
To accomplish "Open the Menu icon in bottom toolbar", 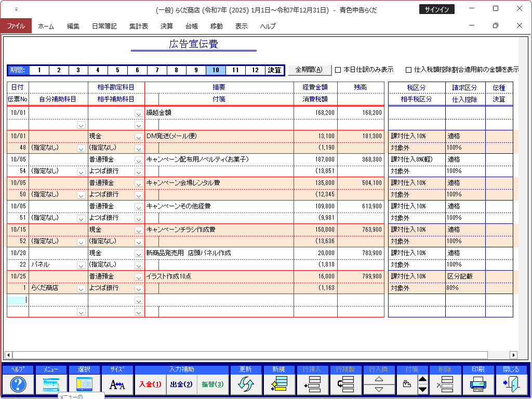I will pyautogui.click(x=51, y=384).
